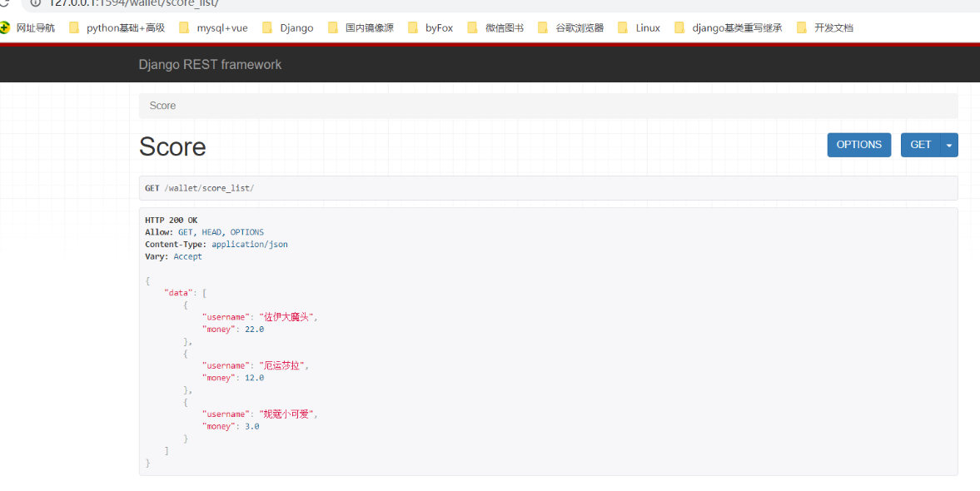Open the python基础+高级 bookmark folder
This screenshot has width=980, height=491.
point(117,27)
